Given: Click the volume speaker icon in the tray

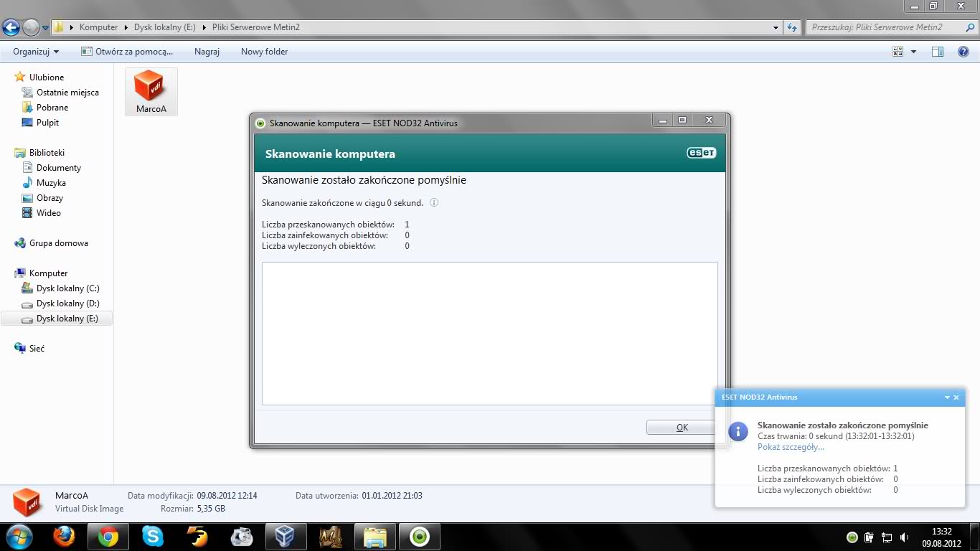Looking at the screenshot, I should (x=903, y=537).
